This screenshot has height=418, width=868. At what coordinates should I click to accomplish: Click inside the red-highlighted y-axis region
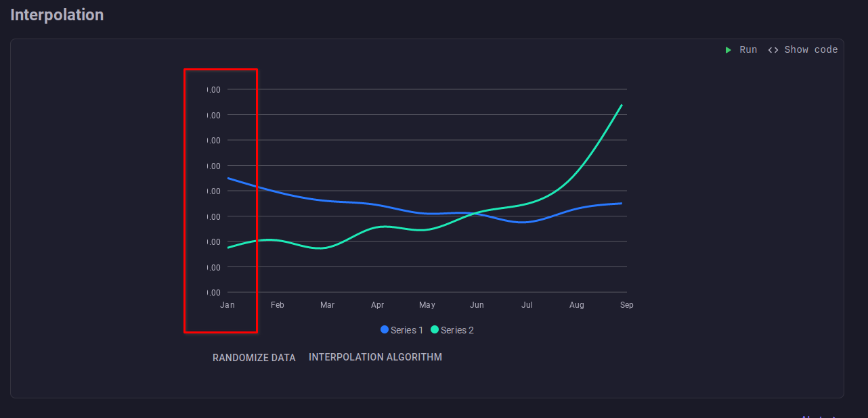click(220, 200)
